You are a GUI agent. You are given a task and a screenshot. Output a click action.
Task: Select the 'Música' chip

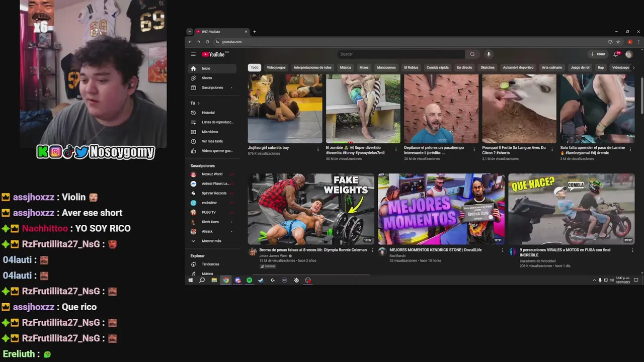(x=346, y=67)
